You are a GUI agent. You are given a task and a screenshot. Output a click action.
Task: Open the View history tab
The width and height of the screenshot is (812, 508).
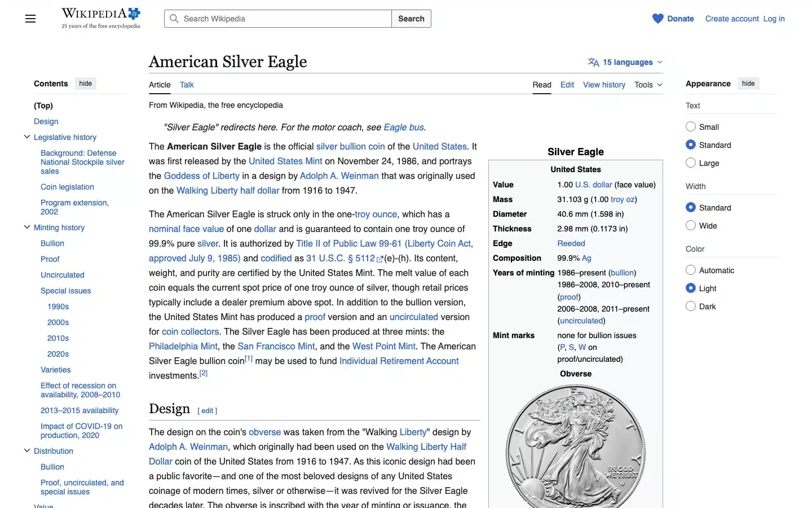click(x=604, y=85)
